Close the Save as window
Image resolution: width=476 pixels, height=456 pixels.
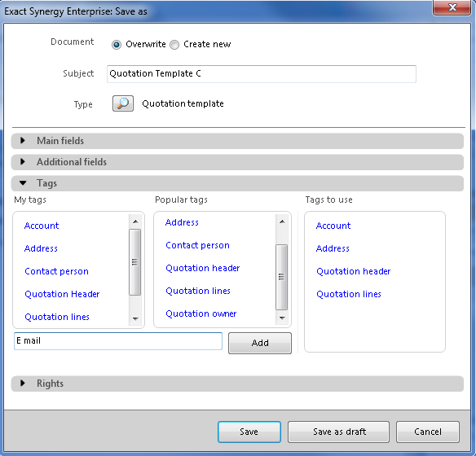pyautogui.click(x=452, y=7)
